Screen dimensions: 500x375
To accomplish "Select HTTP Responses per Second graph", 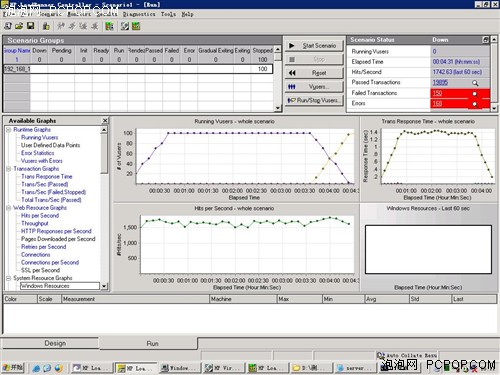I will click(56, 231).
